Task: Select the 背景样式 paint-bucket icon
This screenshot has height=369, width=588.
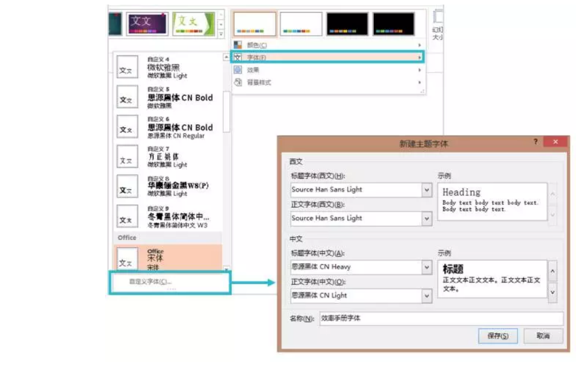Action: click(x=238, y=82)
